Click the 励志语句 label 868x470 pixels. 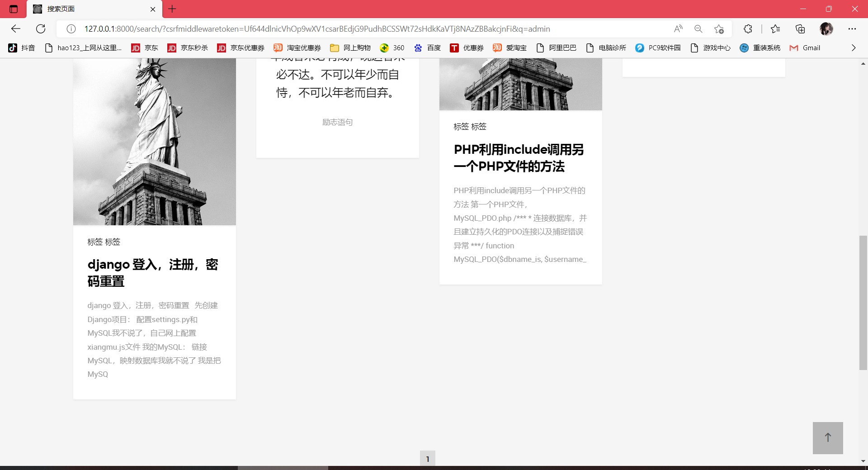click(x=338, y=122)
